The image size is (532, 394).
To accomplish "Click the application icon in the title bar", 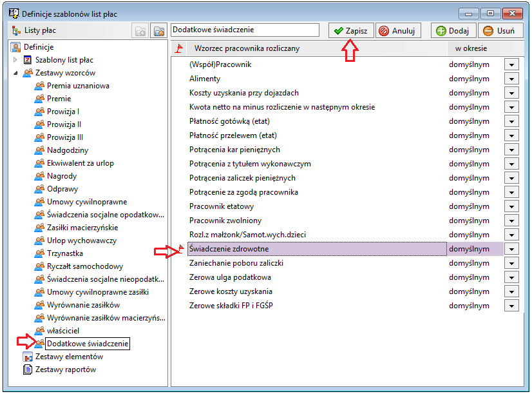I will coord(14,14).
